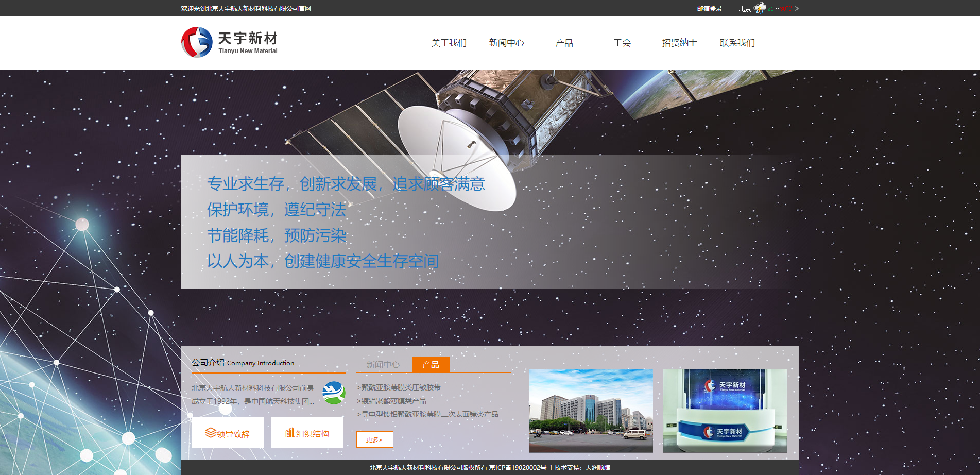Open the weather icon next to 北京
Image resolution: width=980 pixels, height=475 pixels.
[760, 8]
